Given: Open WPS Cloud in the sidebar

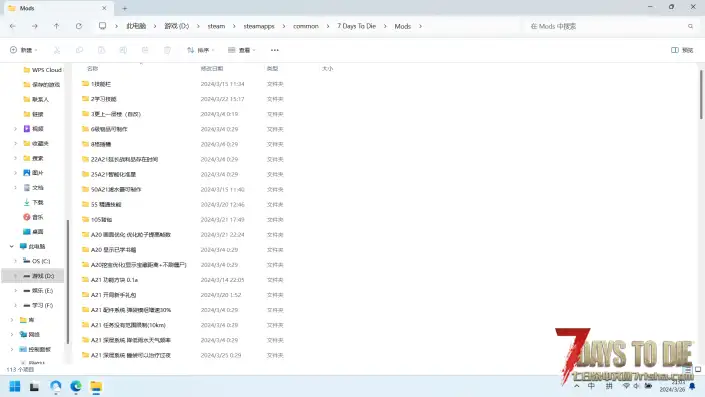Looking at the screenshot, I should [43, 70].
